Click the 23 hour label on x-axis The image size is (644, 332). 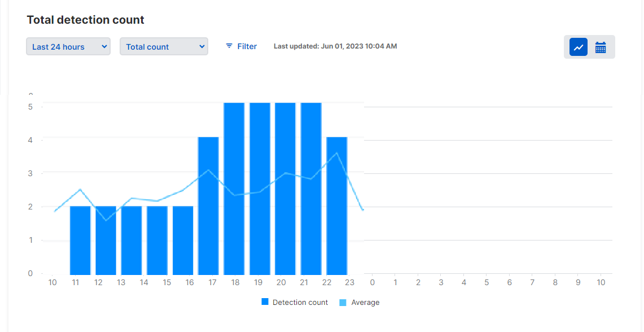(x=350, y=282)
